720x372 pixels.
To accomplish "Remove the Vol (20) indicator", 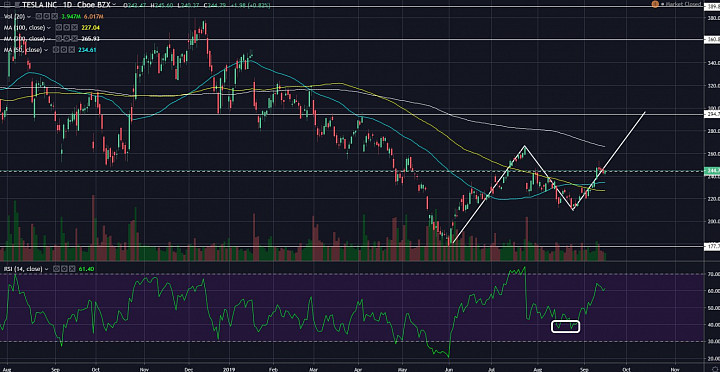I will click(55, 17).
